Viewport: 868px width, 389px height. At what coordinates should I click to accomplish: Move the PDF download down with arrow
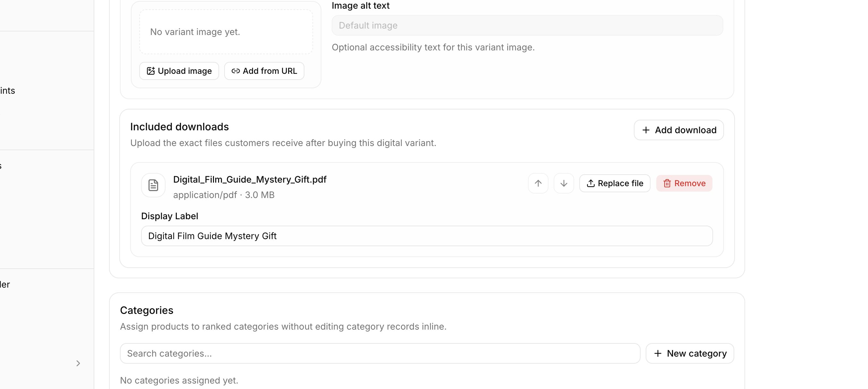point(563,183)
